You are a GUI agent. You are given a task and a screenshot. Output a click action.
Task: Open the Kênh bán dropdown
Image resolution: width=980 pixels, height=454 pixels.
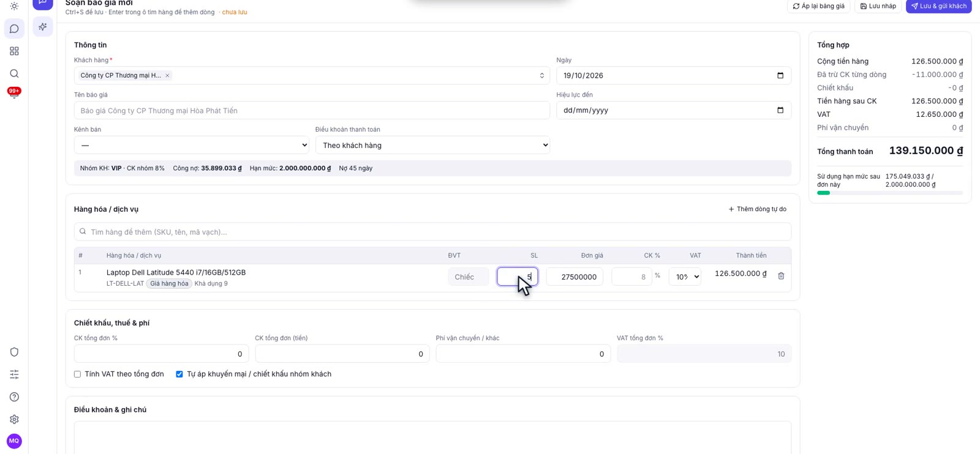tap(191, 145)
